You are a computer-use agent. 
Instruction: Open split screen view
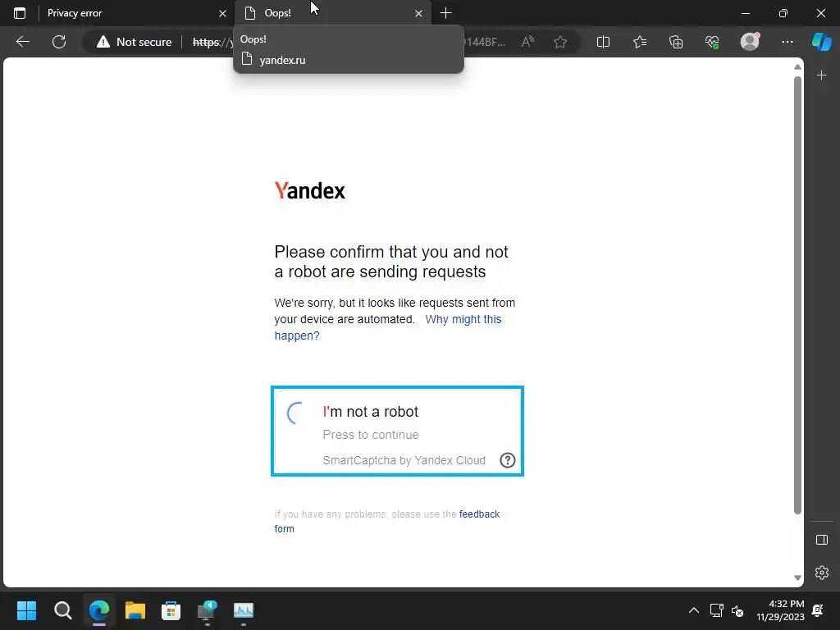point(603,42)
